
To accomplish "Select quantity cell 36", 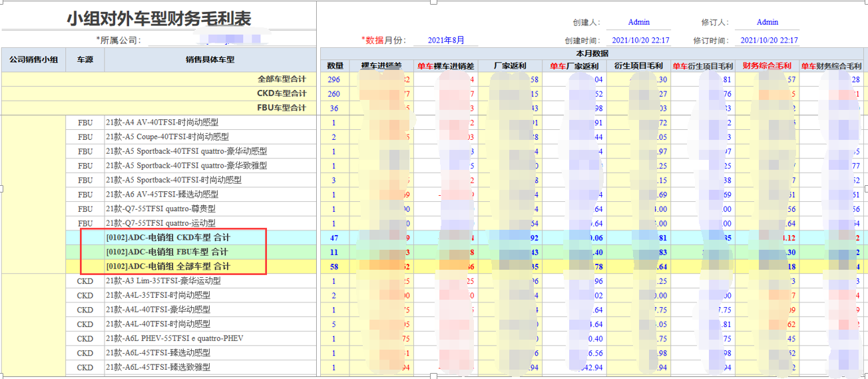I will click(x=335, y=108).
